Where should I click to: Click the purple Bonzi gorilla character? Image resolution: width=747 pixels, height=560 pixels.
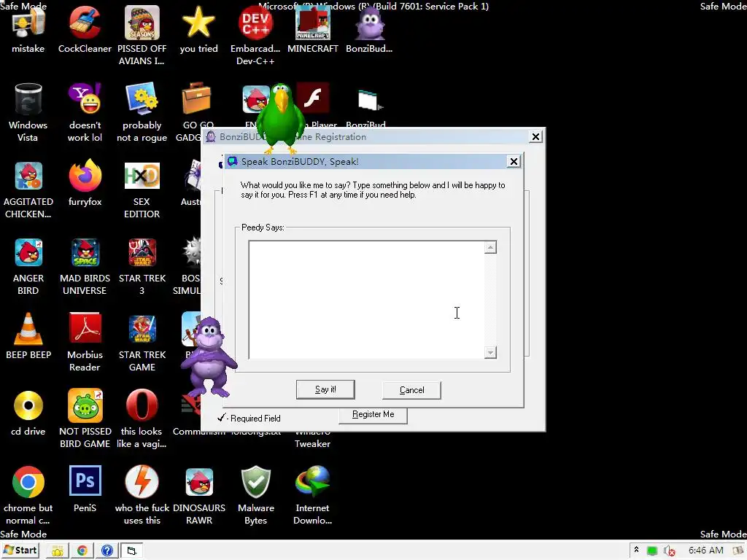pos(209,357)
